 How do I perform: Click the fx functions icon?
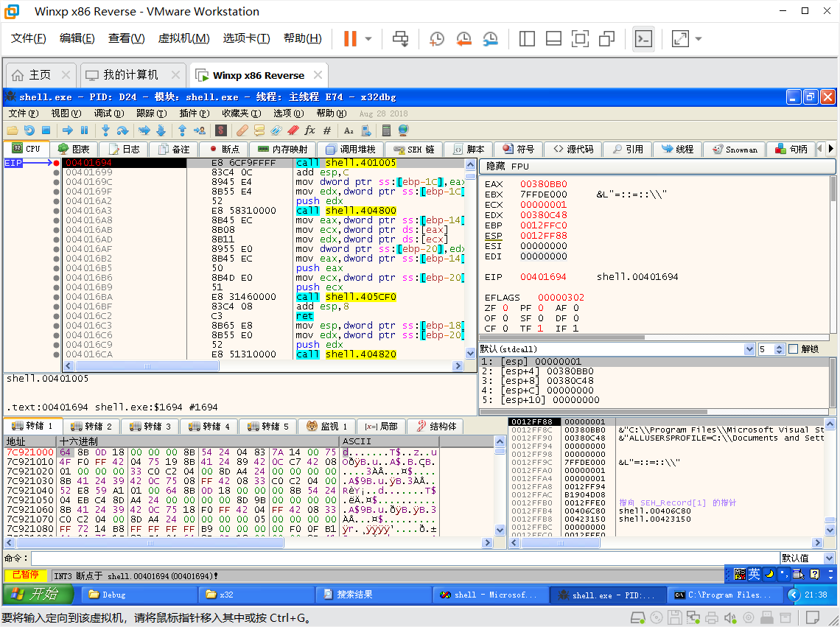point(309,130)
